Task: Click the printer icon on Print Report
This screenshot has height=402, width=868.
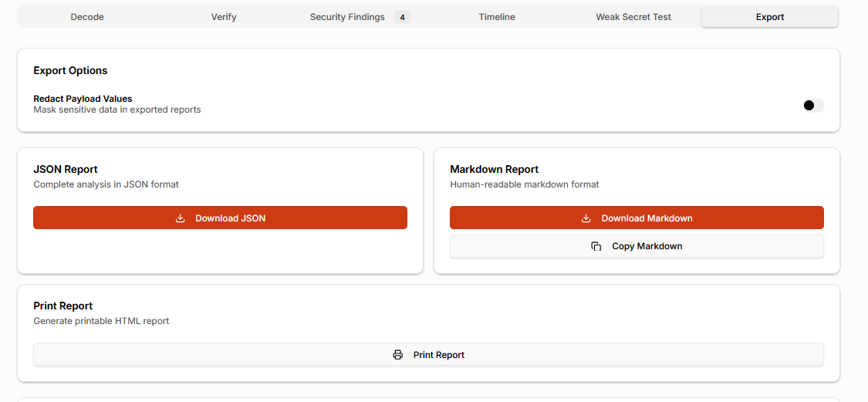Action: pos(398,355)
